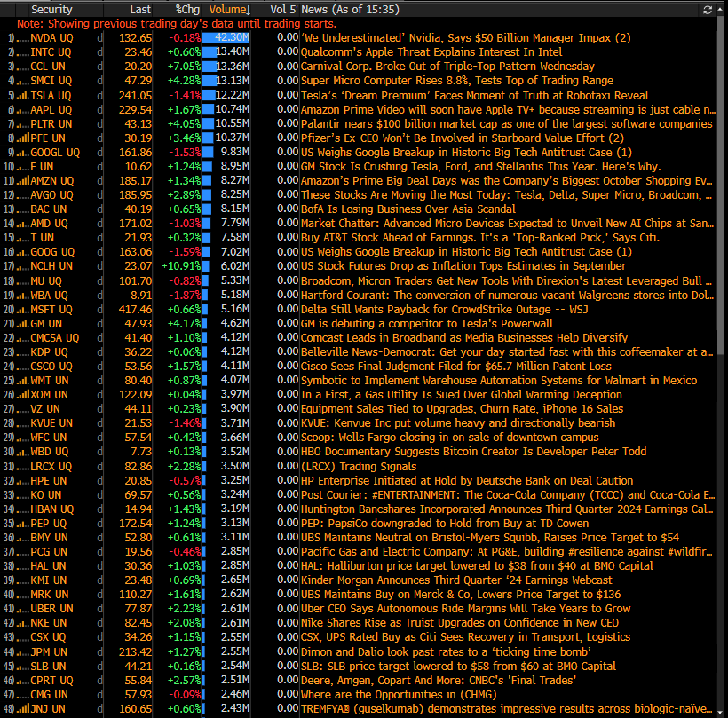Click the news heat bars icon beside MSFT UQ

tap(24, 309)
